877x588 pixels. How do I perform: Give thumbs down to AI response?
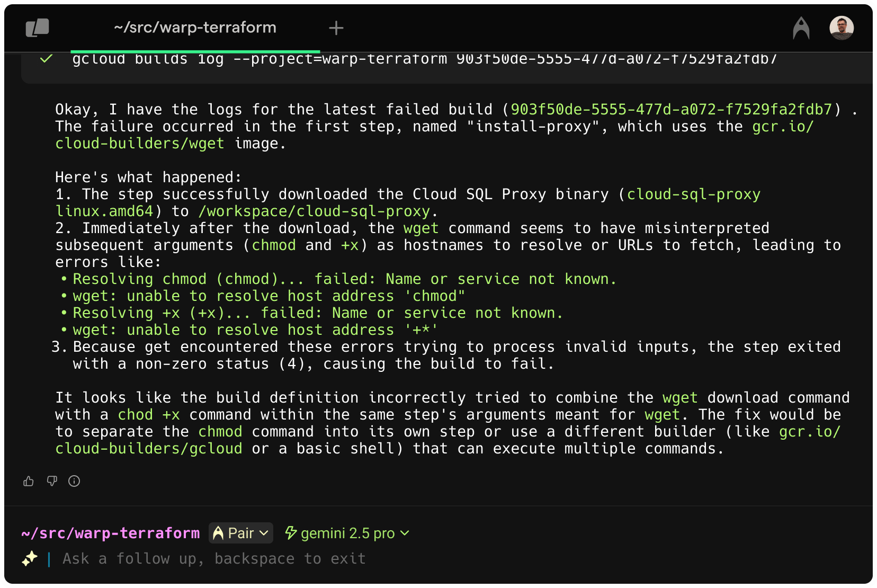[x=52, y=481]
